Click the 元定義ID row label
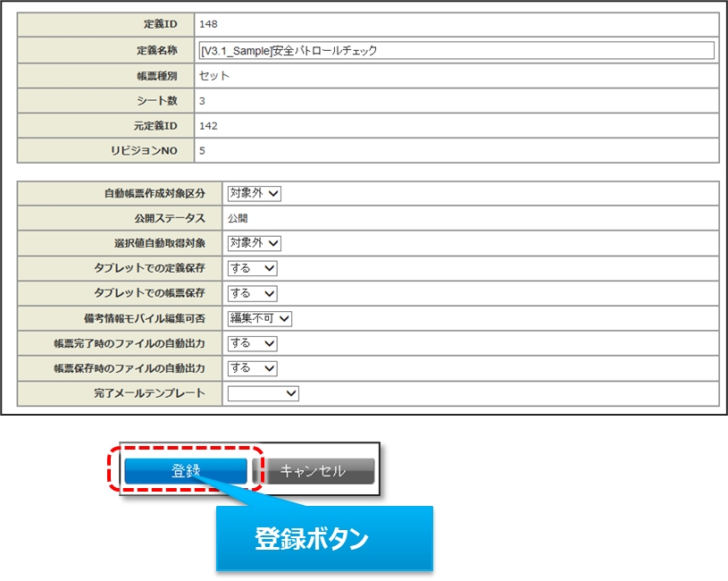Screen dimensions: 728x581 (x=155, y=126)
